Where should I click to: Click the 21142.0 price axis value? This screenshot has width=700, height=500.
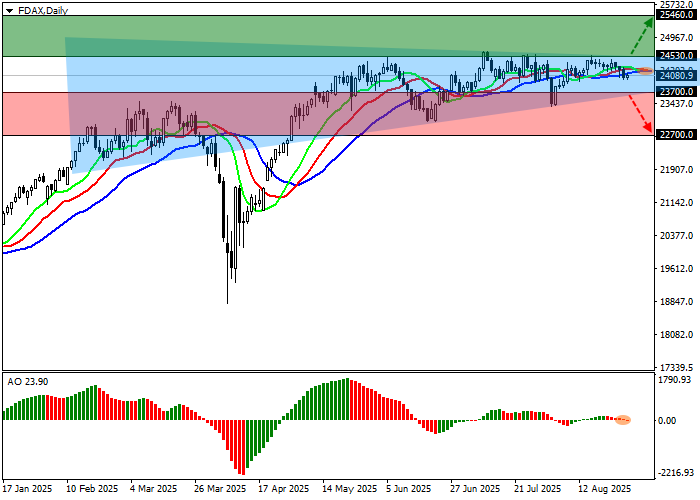click(x=676, y=202)
